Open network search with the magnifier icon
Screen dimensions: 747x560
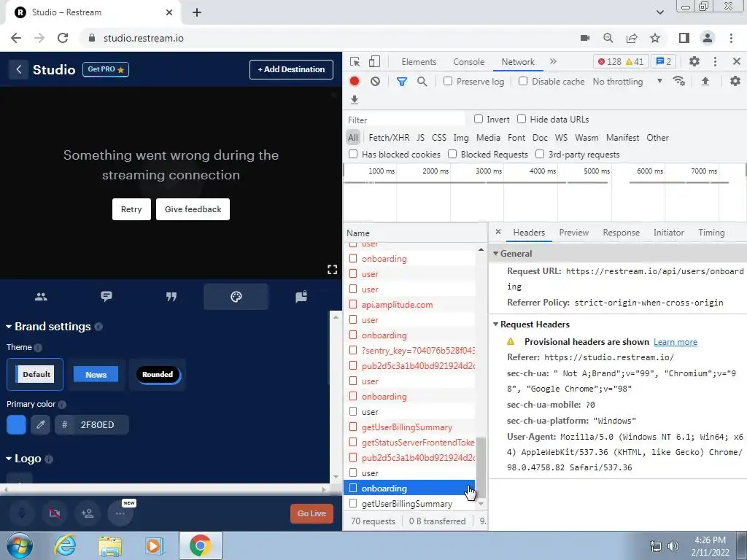(422, 82)
